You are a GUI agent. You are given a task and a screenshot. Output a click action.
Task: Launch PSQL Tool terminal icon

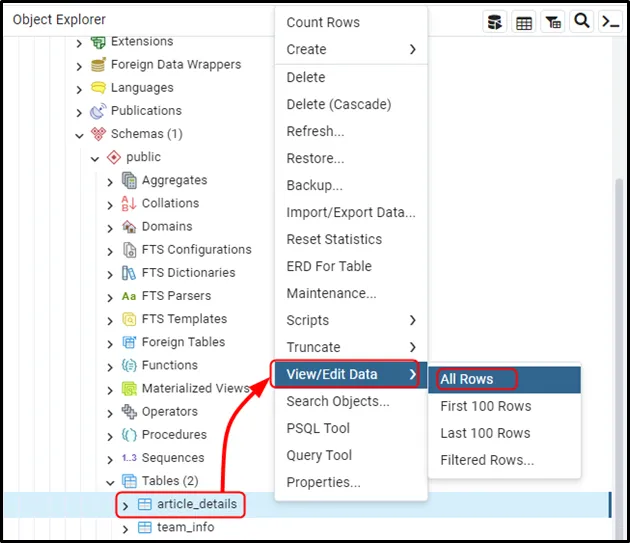pos(609,21)
